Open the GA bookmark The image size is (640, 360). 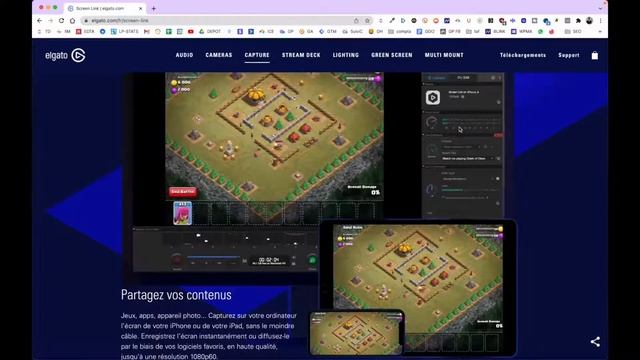coord(306,31)
